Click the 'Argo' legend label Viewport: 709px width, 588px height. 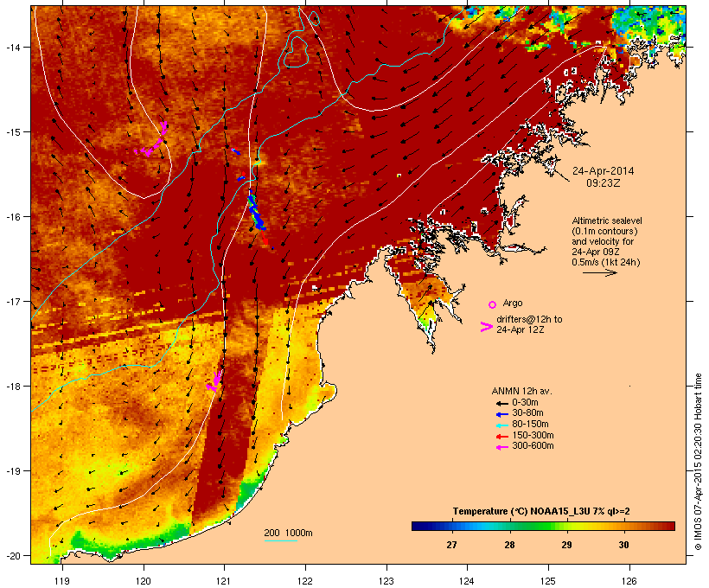point(513,303)
